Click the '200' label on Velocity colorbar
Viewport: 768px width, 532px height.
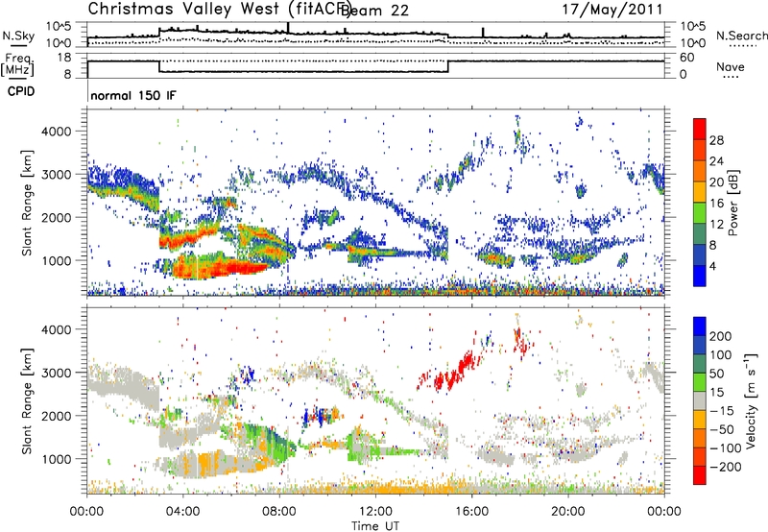tap(721, 336)
